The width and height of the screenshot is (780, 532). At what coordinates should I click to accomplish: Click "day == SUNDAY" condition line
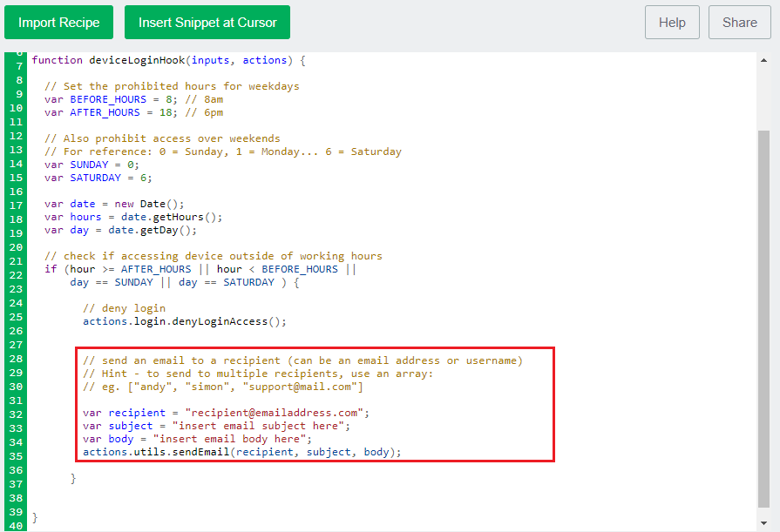(185, 282)
